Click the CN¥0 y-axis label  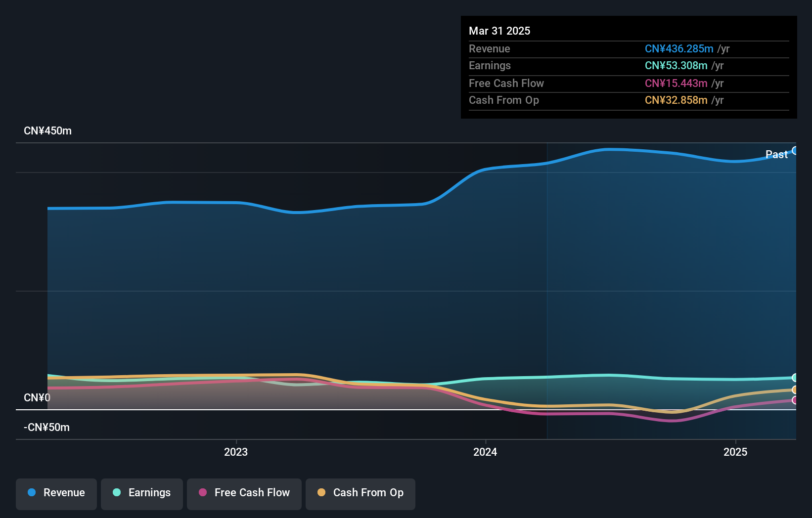(37, 398)
